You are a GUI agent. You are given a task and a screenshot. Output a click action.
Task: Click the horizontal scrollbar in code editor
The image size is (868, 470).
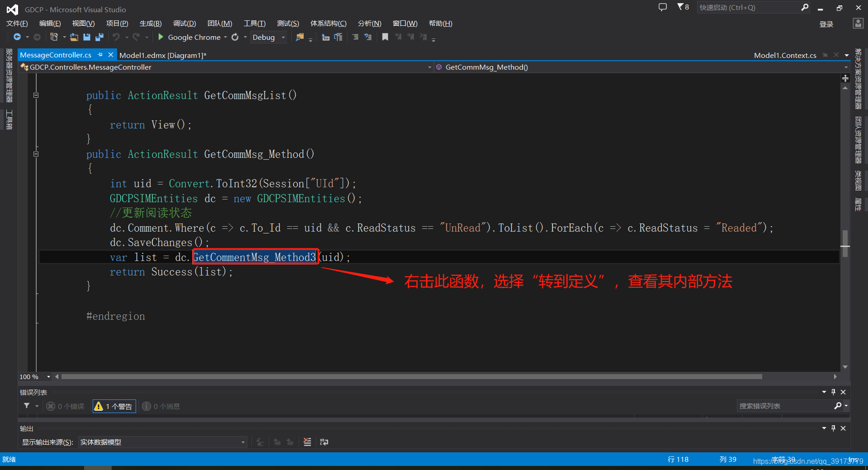click(x=411, y=376)
